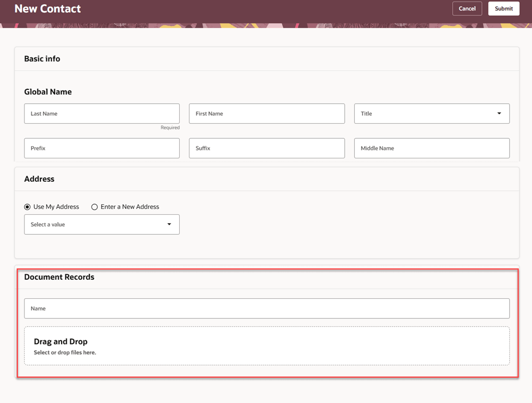Select the Enter a New Address option
This screenshot has width=532, height=403.
click(x=94, y=207)
